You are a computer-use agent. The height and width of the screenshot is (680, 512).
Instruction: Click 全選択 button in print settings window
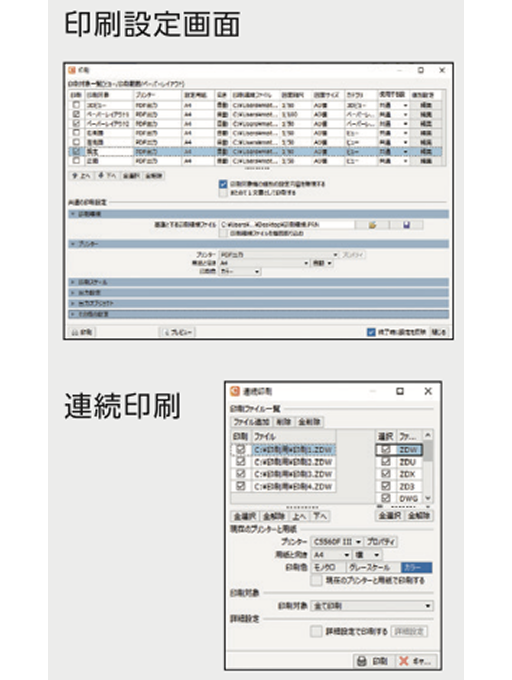(131, 176)
